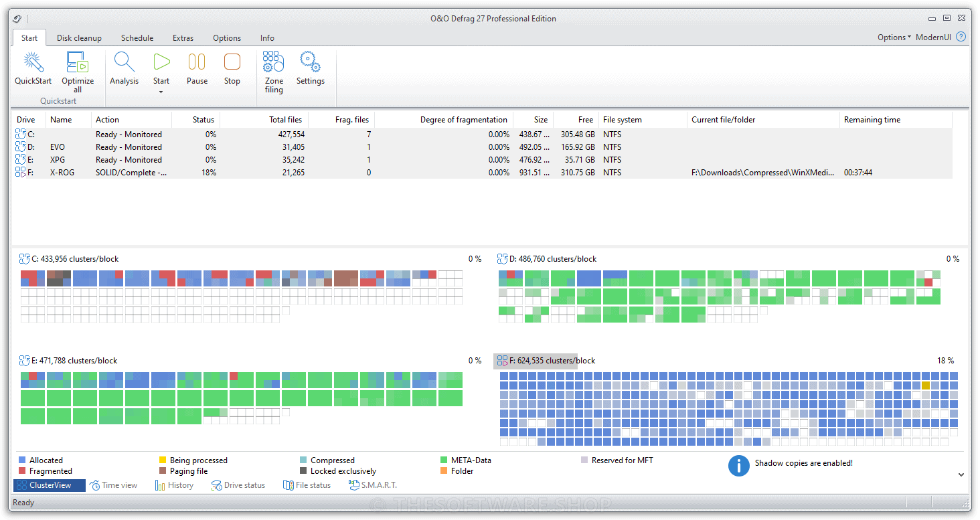Click the Locked exclusively legend swatch
This screenshot has height=520, width=980.
click(303, 471)
